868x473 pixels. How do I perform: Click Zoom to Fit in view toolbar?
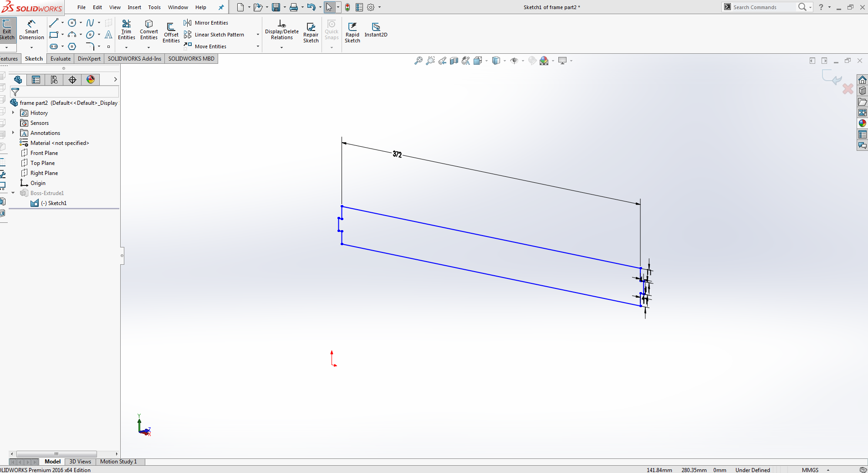(419, 61)
